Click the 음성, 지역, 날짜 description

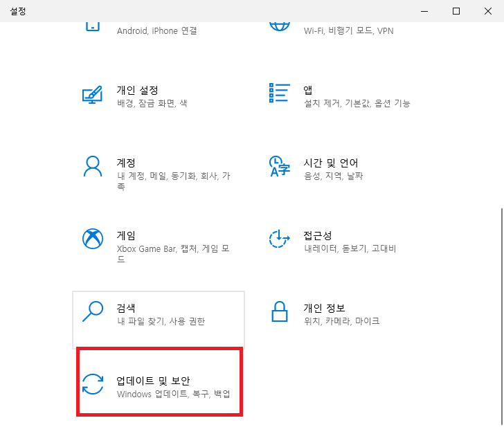pos(333,176)
